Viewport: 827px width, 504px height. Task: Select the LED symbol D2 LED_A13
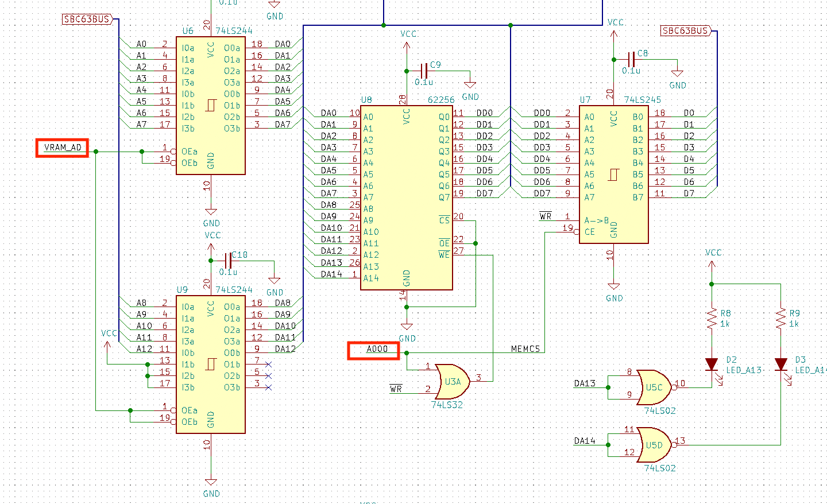(712, 365)
